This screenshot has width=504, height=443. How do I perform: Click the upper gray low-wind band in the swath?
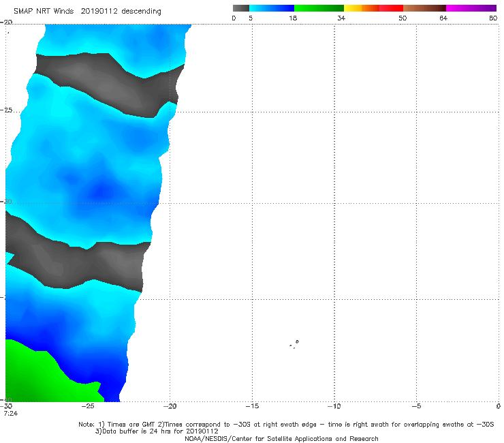click(x=109, y=85)
